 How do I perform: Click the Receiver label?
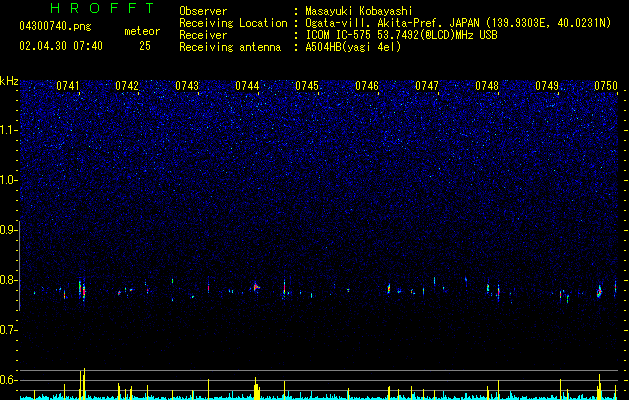[203, 35]
